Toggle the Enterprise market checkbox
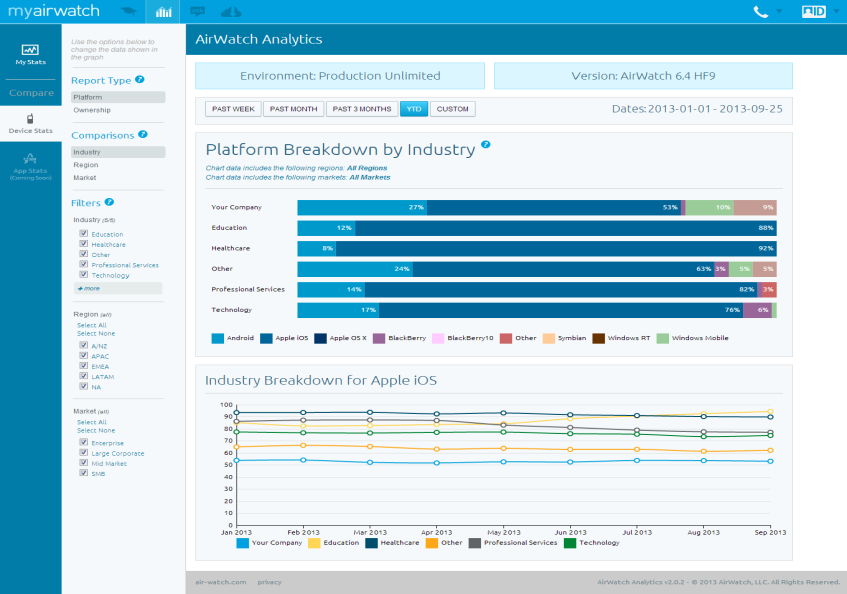Viewport: 847px width, 594px height. click(84, 442)
